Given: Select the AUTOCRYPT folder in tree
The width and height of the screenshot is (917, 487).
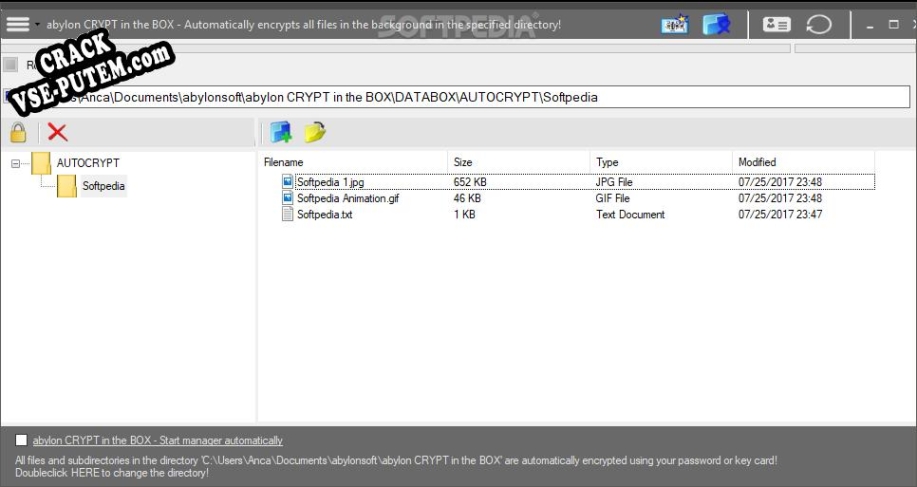Looking at the screenshot, I should coord(88,163).
